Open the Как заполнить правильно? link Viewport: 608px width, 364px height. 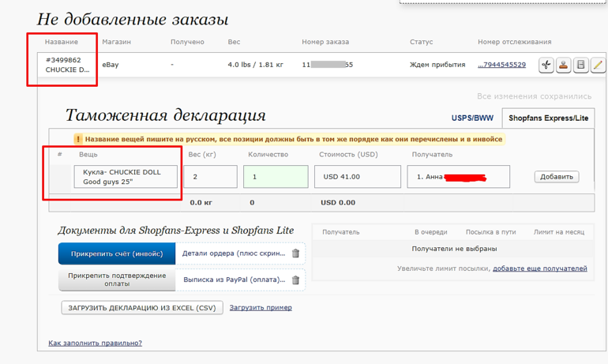(95, 343)
